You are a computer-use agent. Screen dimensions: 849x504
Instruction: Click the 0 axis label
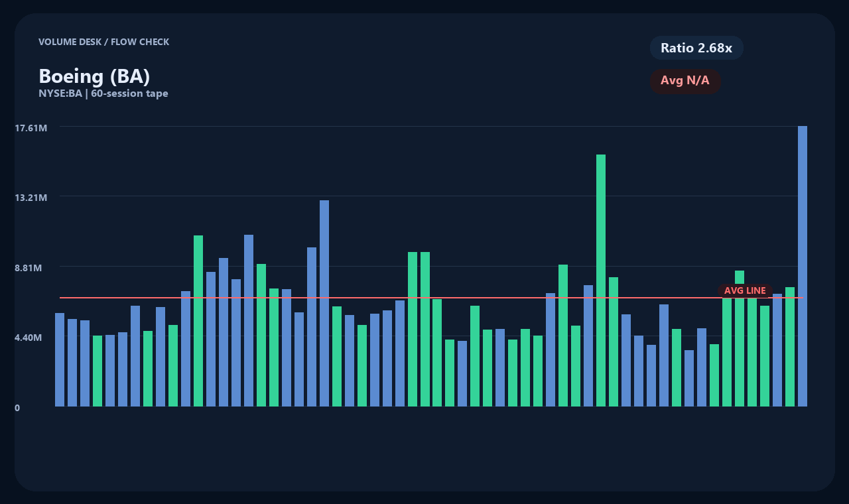pos(17,408)
